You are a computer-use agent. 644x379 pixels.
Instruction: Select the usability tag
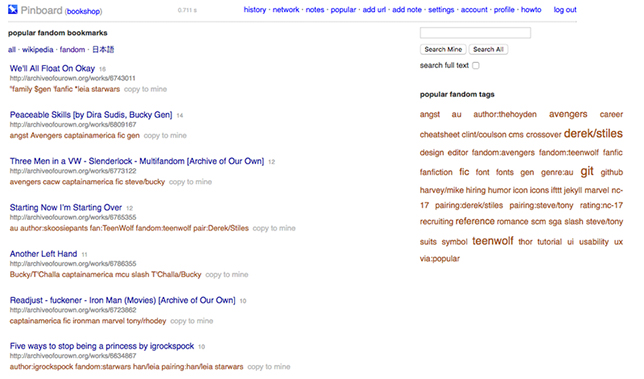(594, 242)
